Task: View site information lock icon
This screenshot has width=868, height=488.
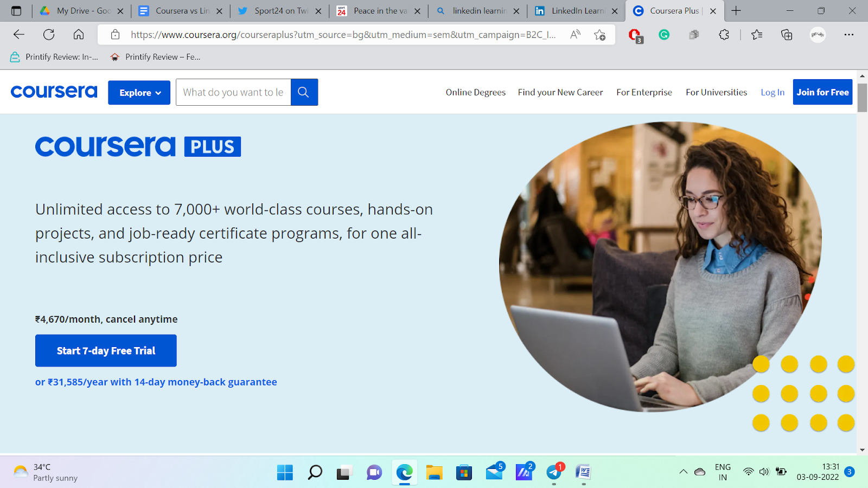Action: click(x=115, y=35)
